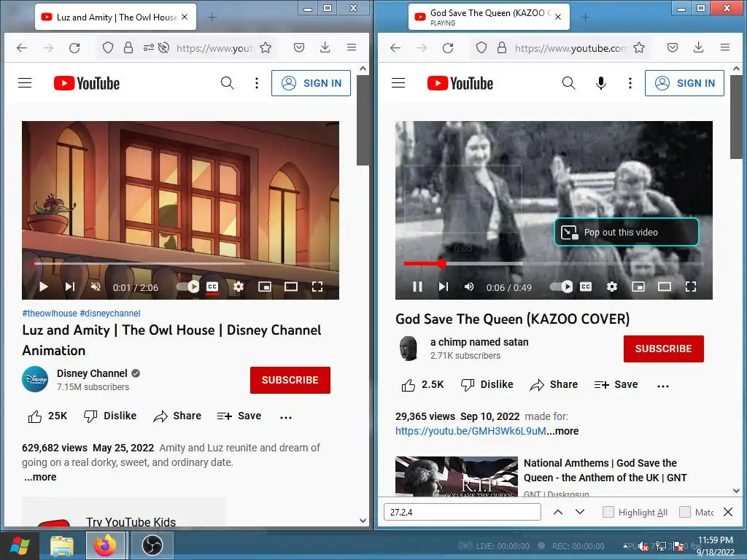Click Play on the Luz and Amity video
747x560 pixels.
click(x=43, y=287)
